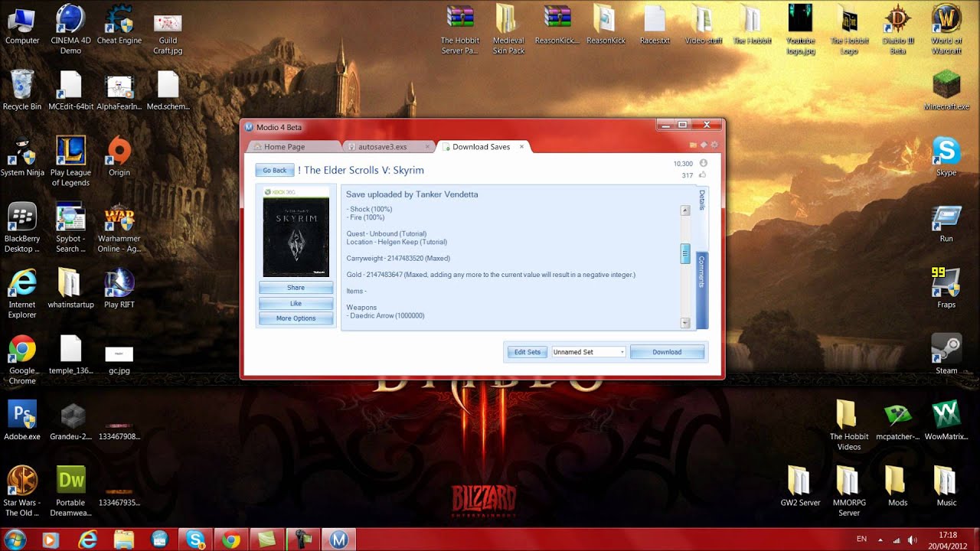980x551 pixels.
Task: Click the Share button
Action: (296, 288)
